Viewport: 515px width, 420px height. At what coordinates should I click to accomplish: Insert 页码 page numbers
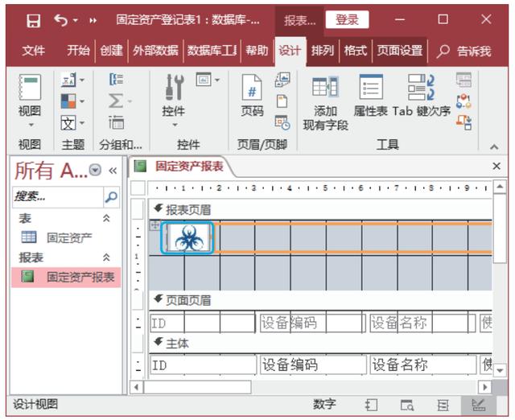point(252,95)
